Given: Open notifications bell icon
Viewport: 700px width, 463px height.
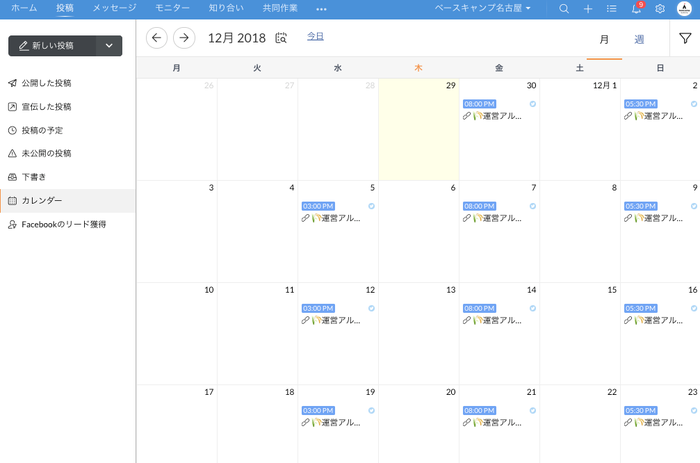Looking at the screenshot, I should point(636,8).
